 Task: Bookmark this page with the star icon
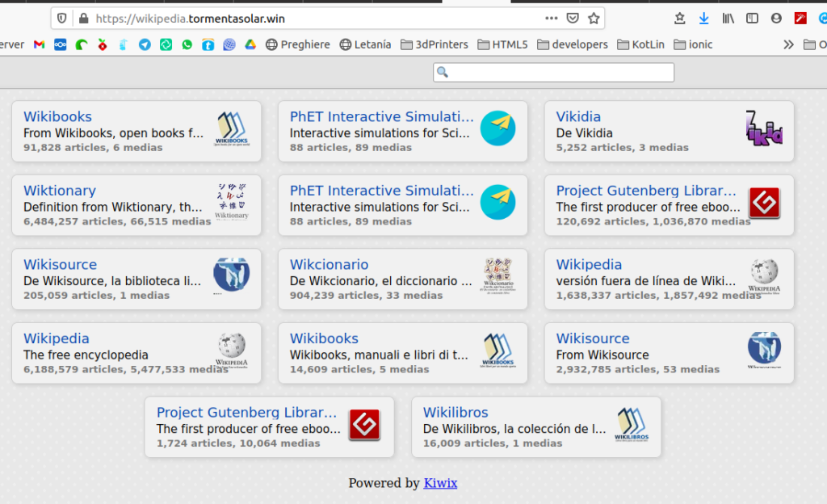[x=594, y=19]
